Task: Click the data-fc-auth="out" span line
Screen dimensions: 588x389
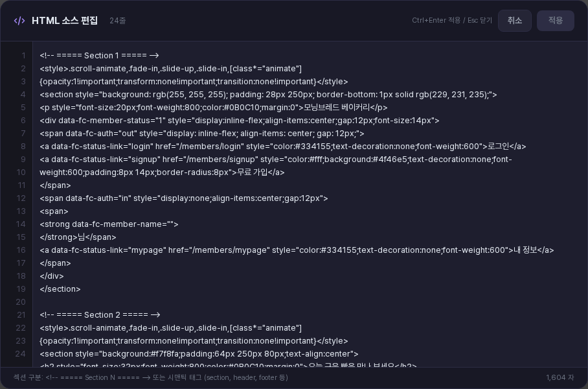Action: tap(202, 134)
